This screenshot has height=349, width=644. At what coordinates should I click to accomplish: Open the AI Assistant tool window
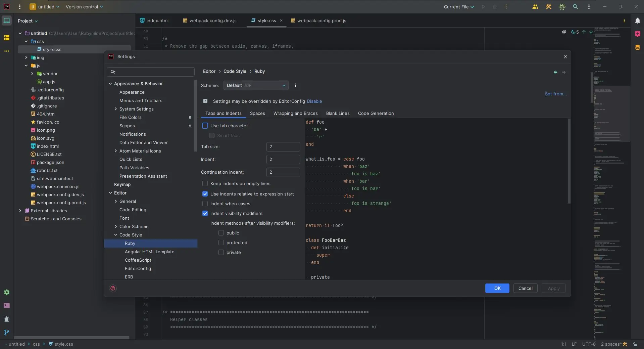637,34
